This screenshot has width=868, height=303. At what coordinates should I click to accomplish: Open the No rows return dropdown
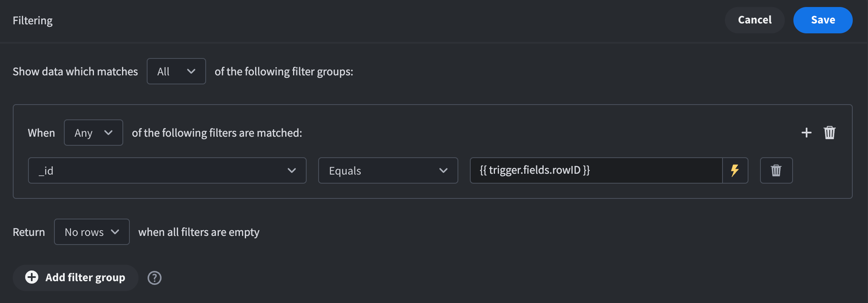(x=91, y=232)
